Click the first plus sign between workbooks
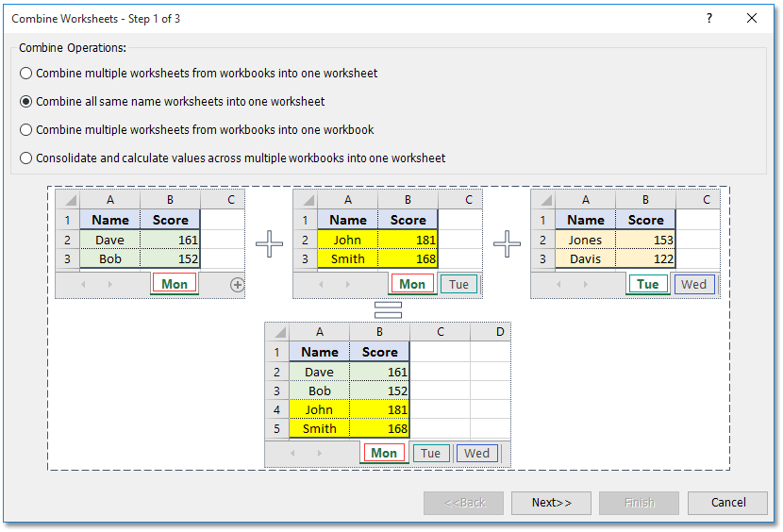 pyautogui.click(x=269, y=245)
